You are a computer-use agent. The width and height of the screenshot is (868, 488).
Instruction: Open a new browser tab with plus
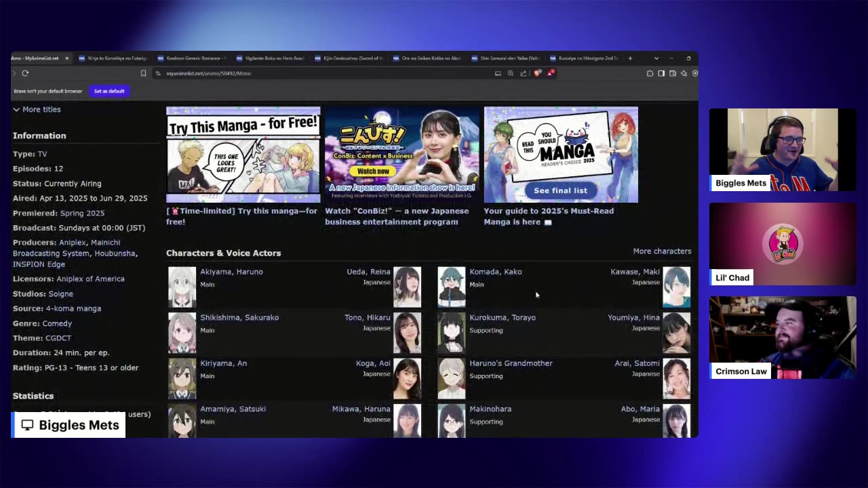coord(630,58)
